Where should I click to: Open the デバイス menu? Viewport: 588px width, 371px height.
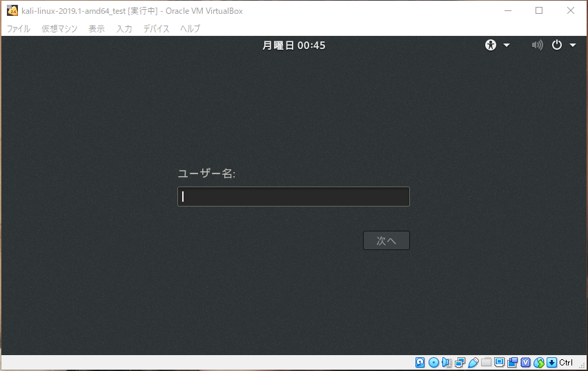[x=156, y=28]
